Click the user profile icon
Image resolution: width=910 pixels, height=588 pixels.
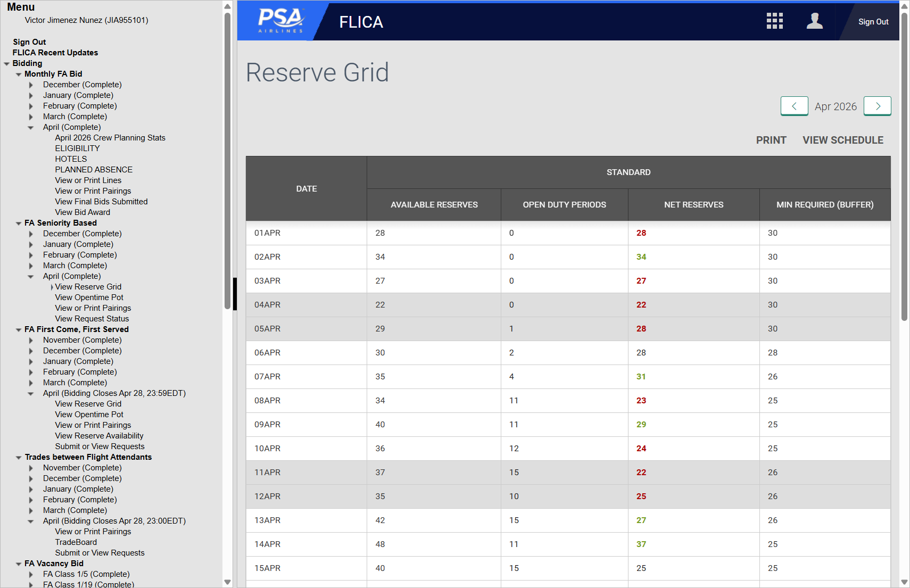tap(814, 21)
